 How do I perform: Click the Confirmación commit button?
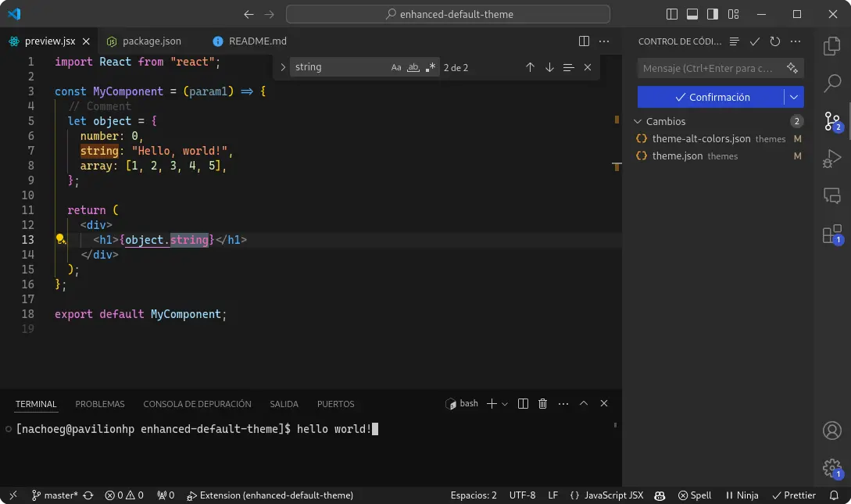point(711,97)
